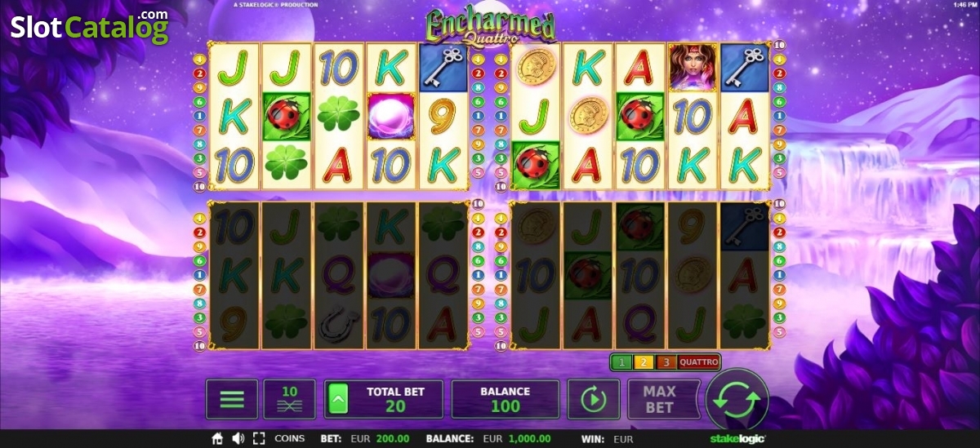Image resolution: width=980 pixels, height=448 pixels.
Task: Select the 3 reel-sets mode tab
Action: pyautogui.click(x=665, y=362)
